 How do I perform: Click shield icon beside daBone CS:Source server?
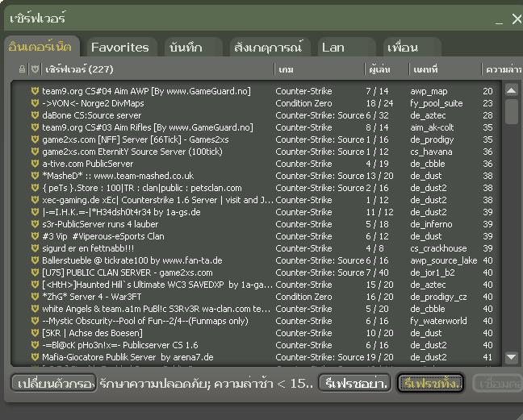(35, 115)
